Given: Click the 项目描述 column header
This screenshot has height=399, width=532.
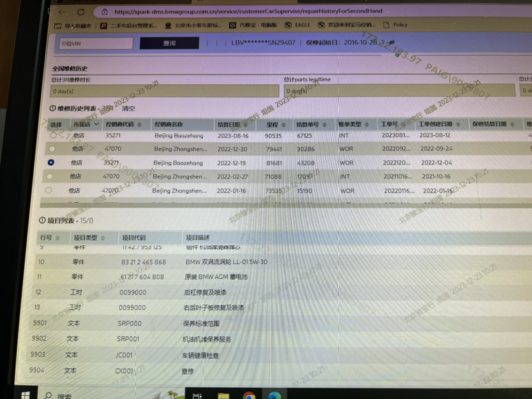Looking at the screenshot, I should pyautogui.click(x=198, y=238).
